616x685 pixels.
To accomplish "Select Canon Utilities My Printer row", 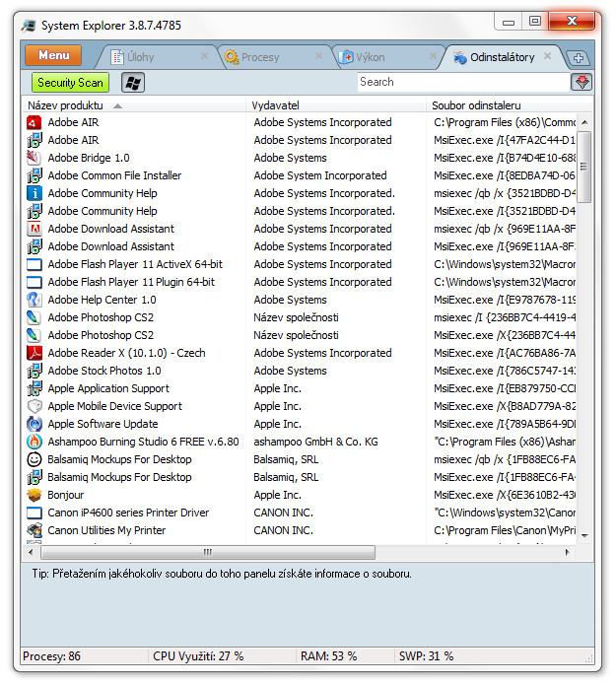I will coord(106,530).
